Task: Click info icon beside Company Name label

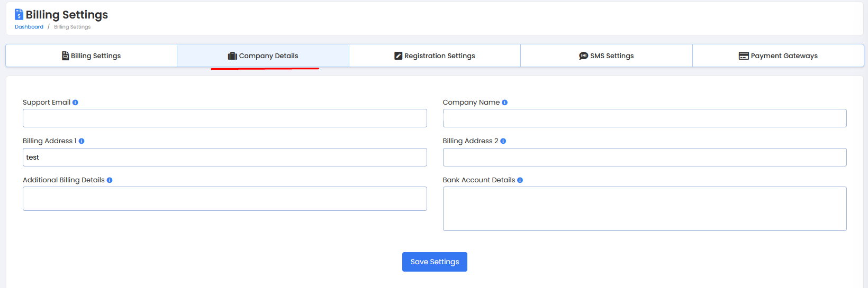Action: pyautogui.click(x=504, y=103)
